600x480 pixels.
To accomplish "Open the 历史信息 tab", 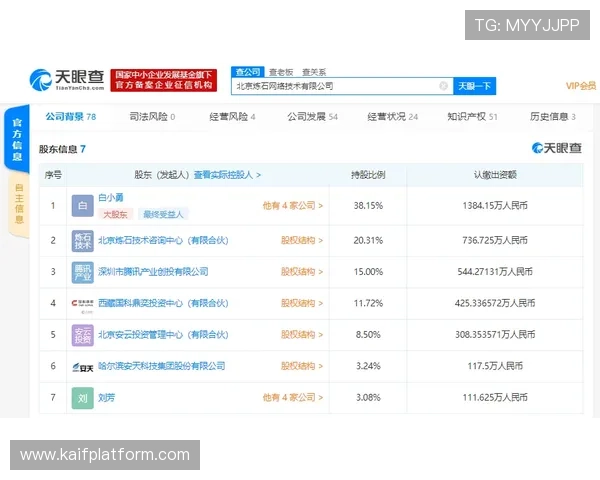I will [x=553, y=116].
